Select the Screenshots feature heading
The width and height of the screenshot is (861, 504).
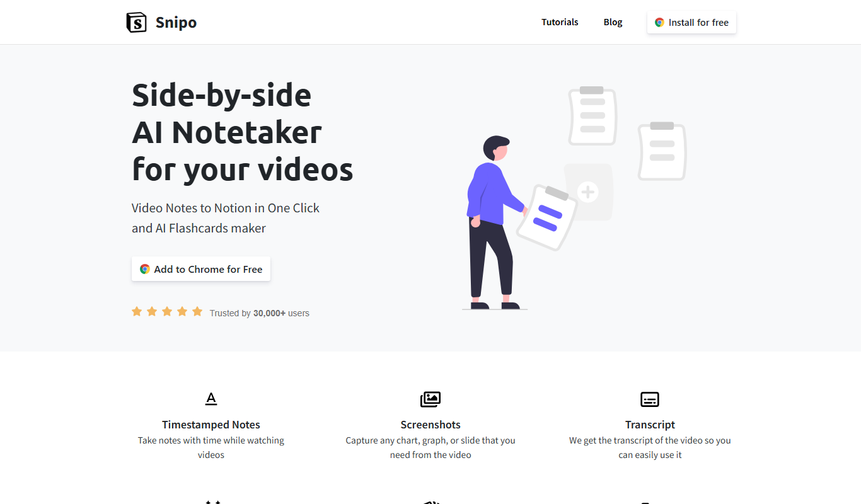pyautogui.click(x=430, y=425)
